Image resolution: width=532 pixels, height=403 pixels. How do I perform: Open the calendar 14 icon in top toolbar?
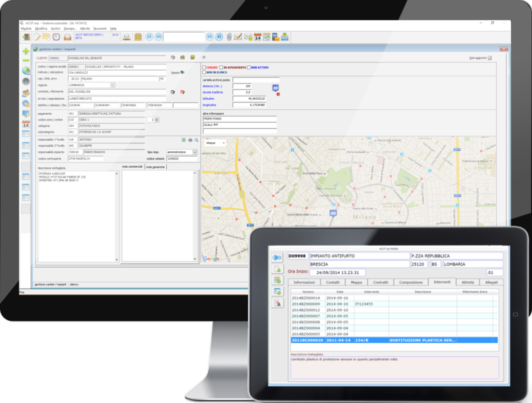[x=257, y=37]
